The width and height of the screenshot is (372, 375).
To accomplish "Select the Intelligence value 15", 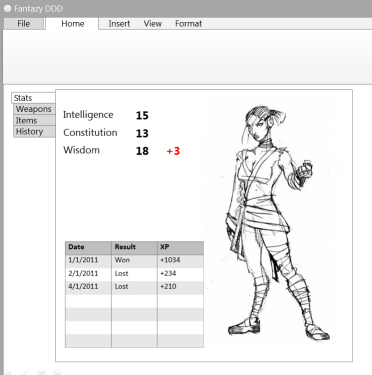I will [x=142, y=116].
